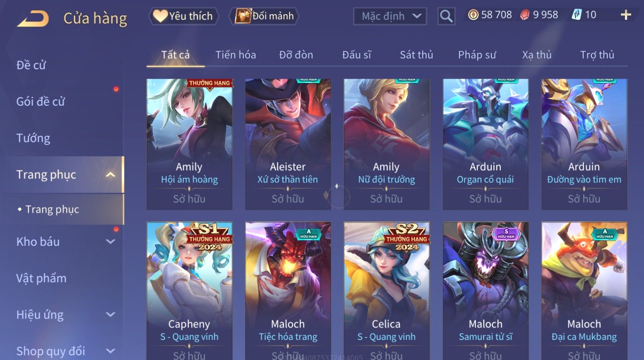
Task: Open the Mặc định sort dropdown
Action: [390, 16]
